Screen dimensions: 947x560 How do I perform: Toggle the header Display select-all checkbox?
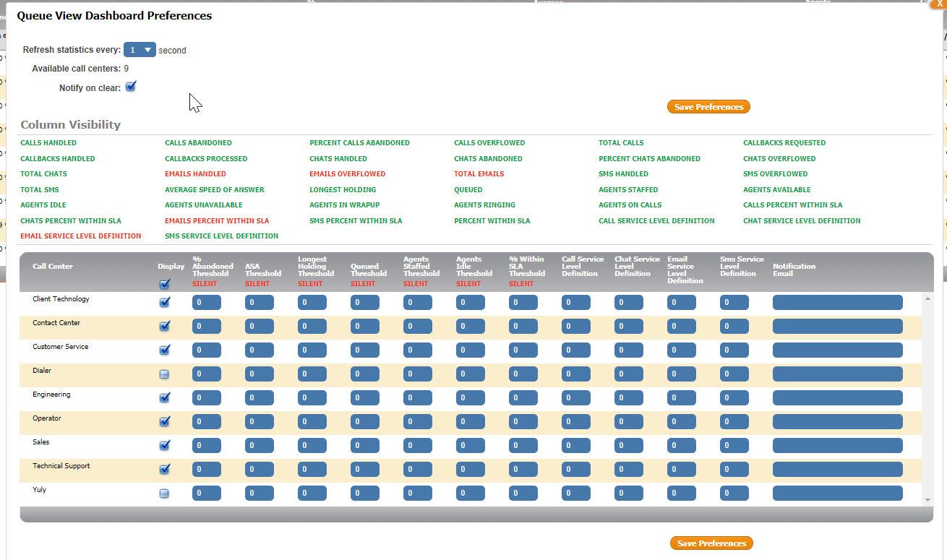coord(165,284)
